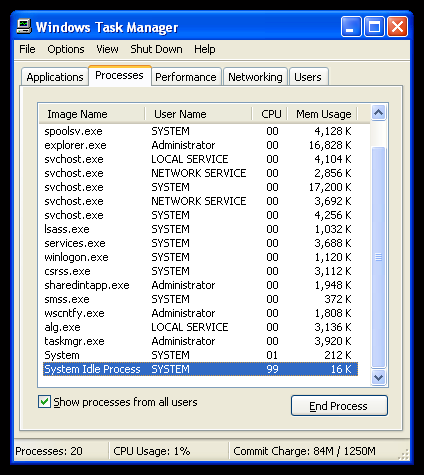Select the smss.exe process
The height and width of the screenshot is (475, 424).
(x=200, y=299)
